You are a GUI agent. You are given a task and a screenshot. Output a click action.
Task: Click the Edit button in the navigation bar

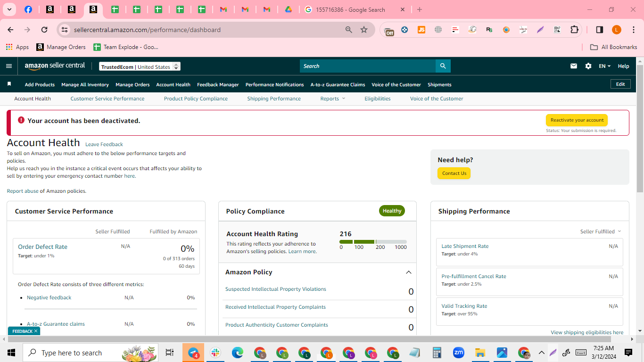pyautogui.click(x=620, y=84)
